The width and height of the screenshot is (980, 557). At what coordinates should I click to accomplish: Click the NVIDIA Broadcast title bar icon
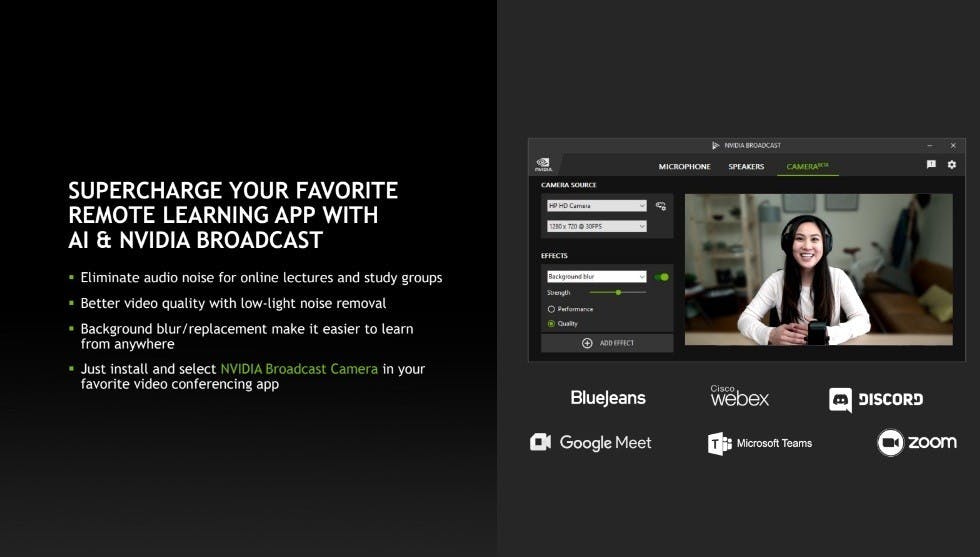tap(716, 146)
